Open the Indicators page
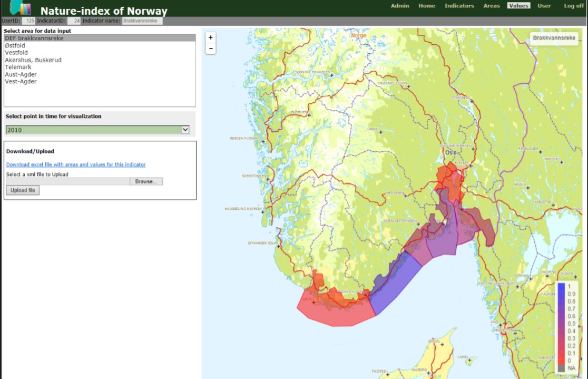 pos(459,6)
